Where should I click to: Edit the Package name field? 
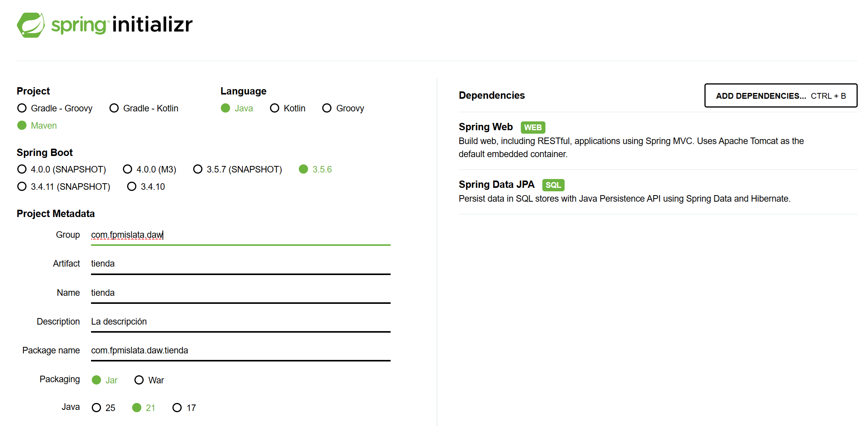coord(240,351)
